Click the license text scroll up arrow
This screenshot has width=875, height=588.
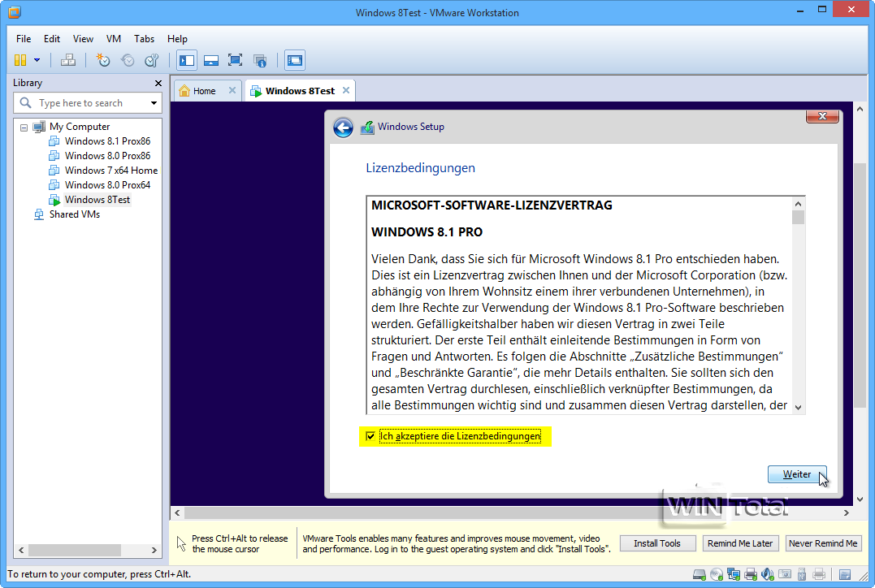pos(798,204)
